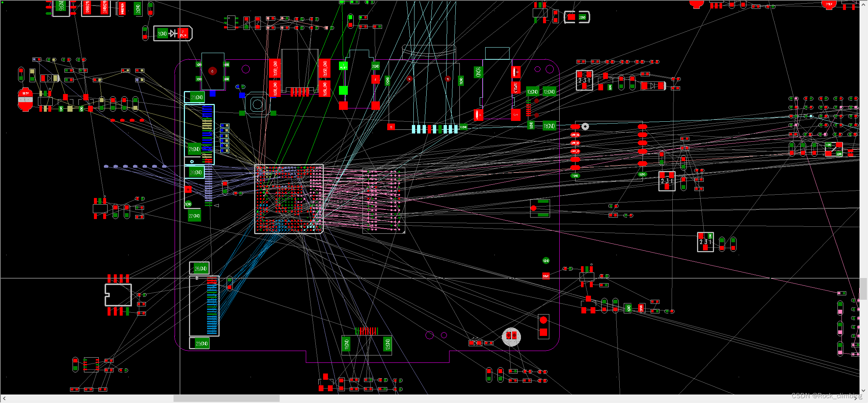Select the diode footprint on the upper right
The image size is (868, 403).
[652, 86]
